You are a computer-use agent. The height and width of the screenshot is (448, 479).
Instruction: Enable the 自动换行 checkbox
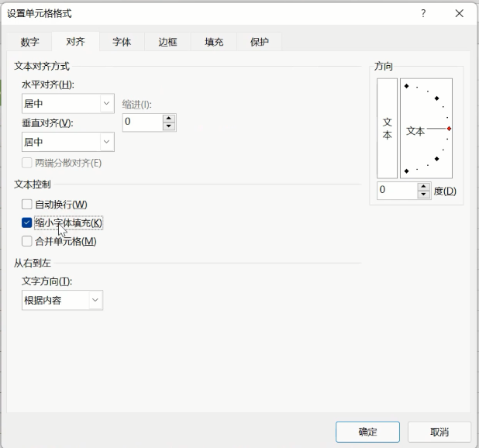pyautogui.click(x=27, y=204)
